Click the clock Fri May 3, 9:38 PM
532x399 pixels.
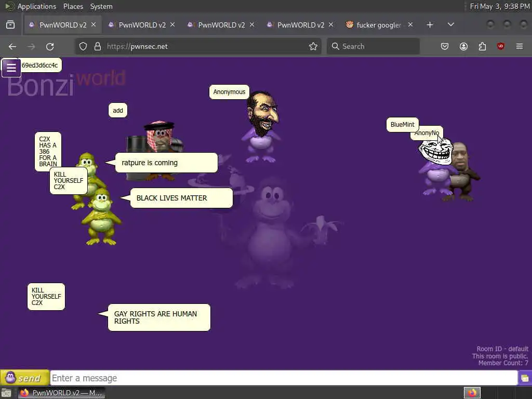[499, 6]
